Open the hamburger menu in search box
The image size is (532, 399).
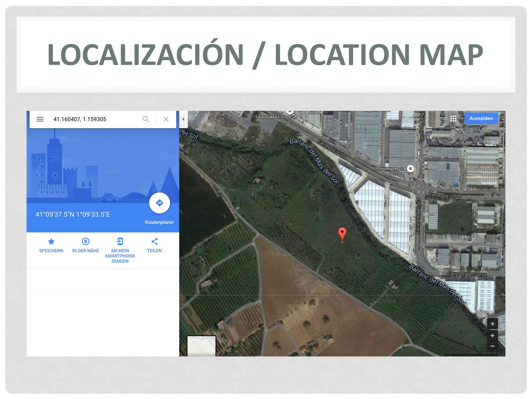(x=40, y=119)
